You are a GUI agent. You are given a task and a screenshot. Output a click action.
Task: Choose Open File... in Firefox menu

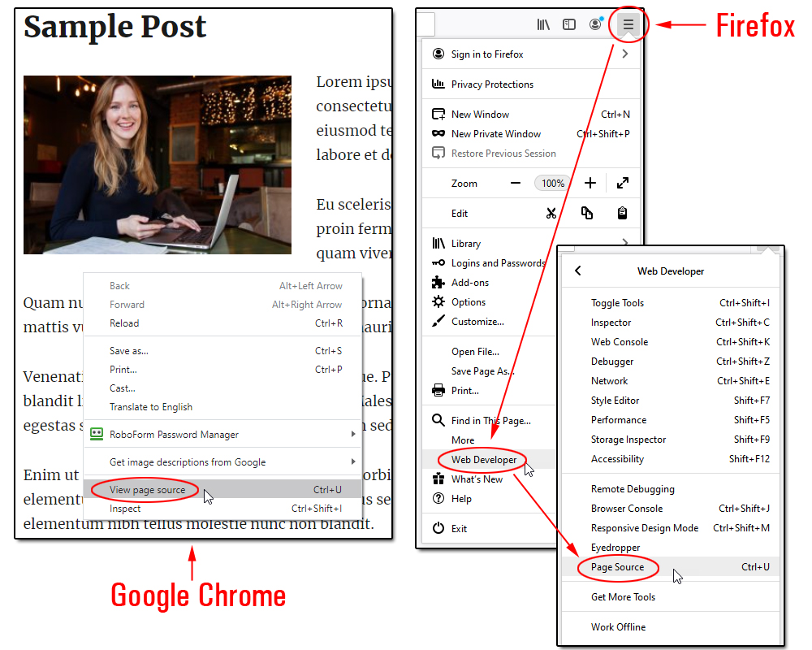(490, 352)
